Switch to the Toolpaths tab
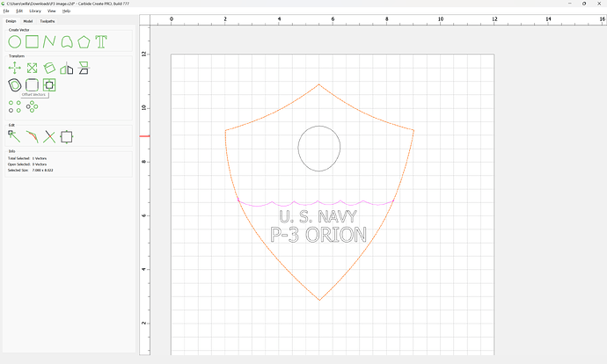607x364 pixels. pos(48,19)
